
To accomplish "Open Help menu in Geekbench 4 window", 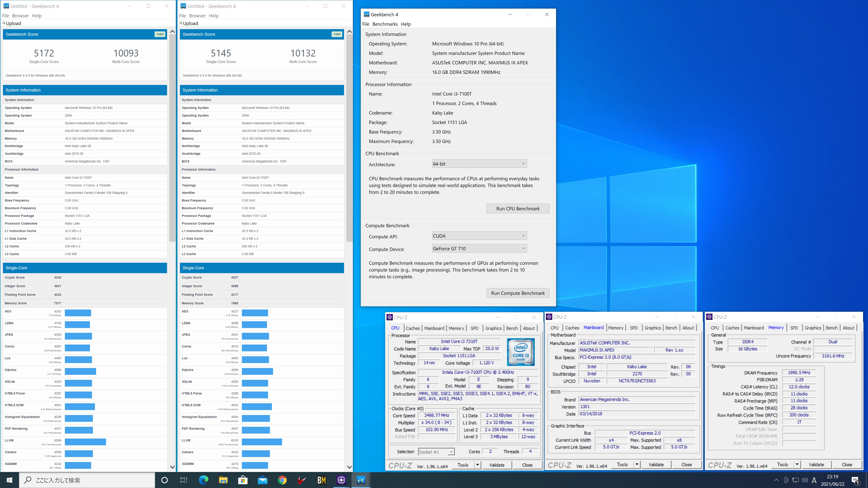I will (x=406, y=24).
